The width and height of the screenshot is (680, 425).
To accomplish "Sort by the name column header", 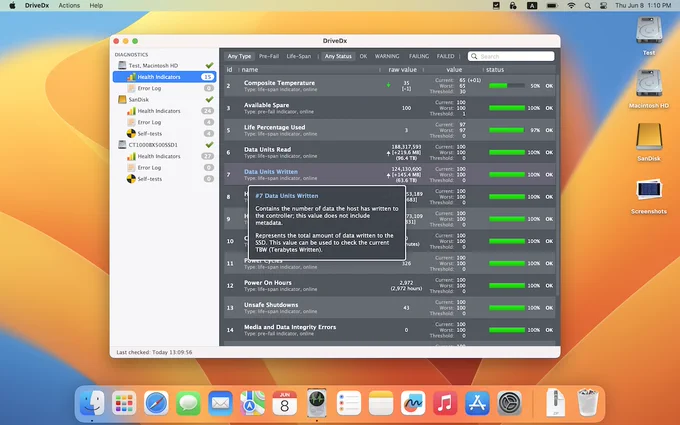I will (250, 69).
